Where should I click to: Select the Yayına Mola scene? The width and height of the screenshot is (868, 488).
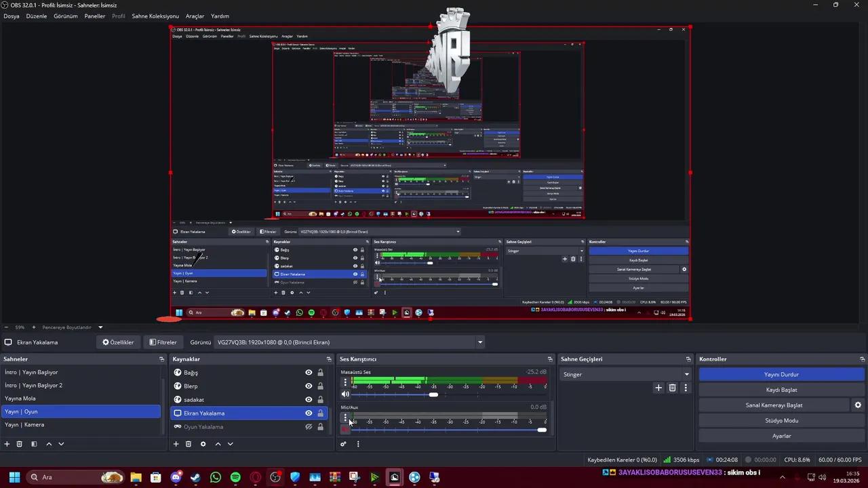pos(20,398)
